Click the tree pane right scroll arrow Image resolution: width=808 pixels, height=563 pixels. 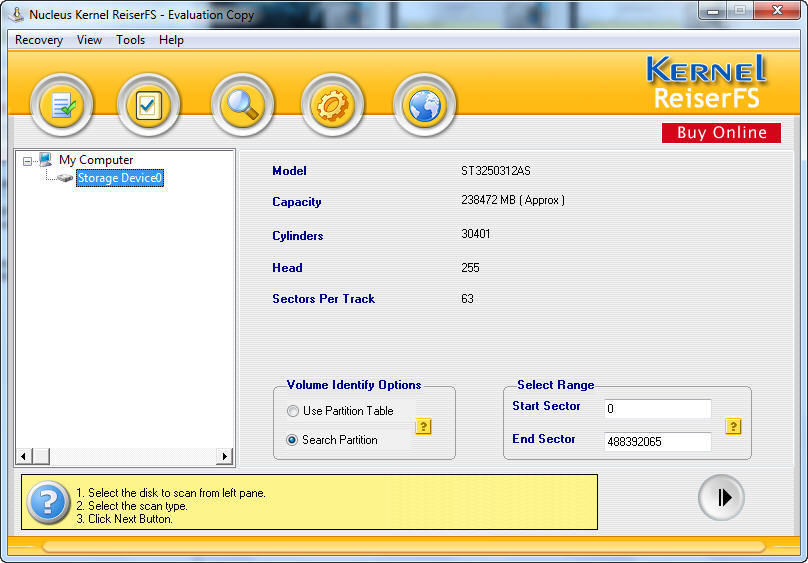coord(225,456)
